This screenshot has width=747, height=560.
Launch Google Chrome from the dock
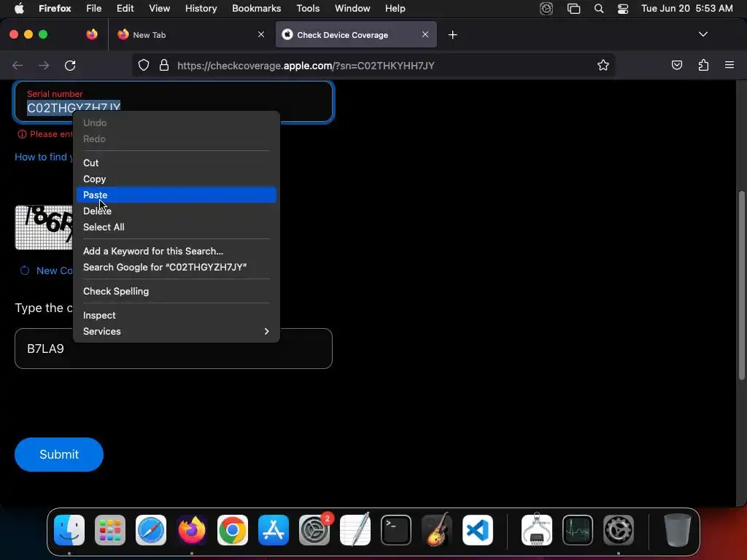[x=233, y=530]
